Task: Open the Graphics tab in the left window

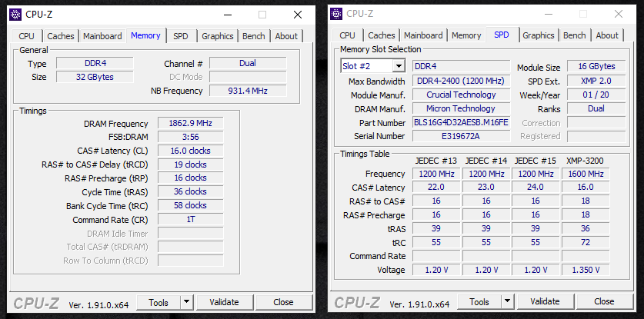Action: pyautogui.click(x=217, y=36)
